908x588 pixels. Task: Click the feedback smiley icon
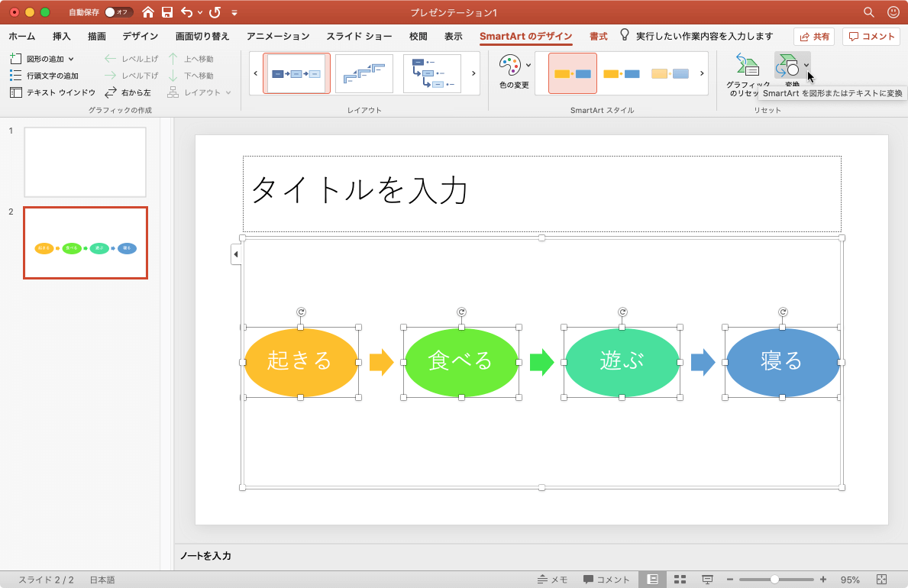[x=893, y=12]
